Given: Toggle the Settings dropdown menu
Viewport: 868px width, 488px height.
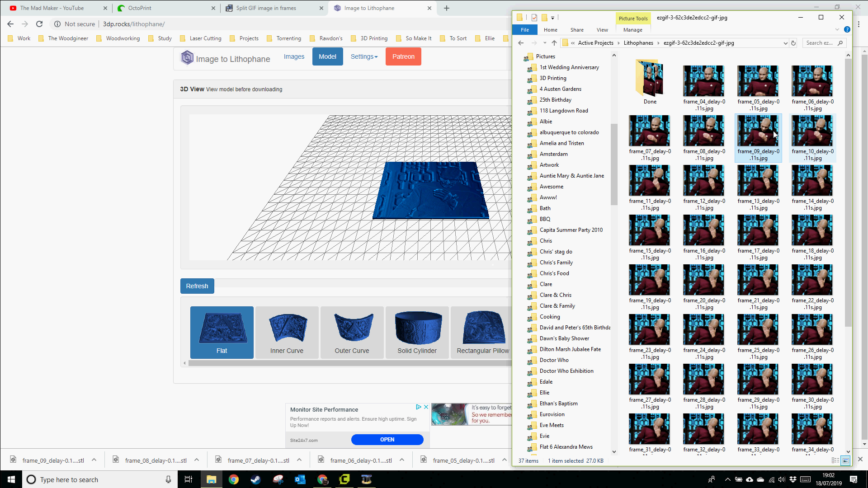Looking at the screenshot, I should point(363,56).
